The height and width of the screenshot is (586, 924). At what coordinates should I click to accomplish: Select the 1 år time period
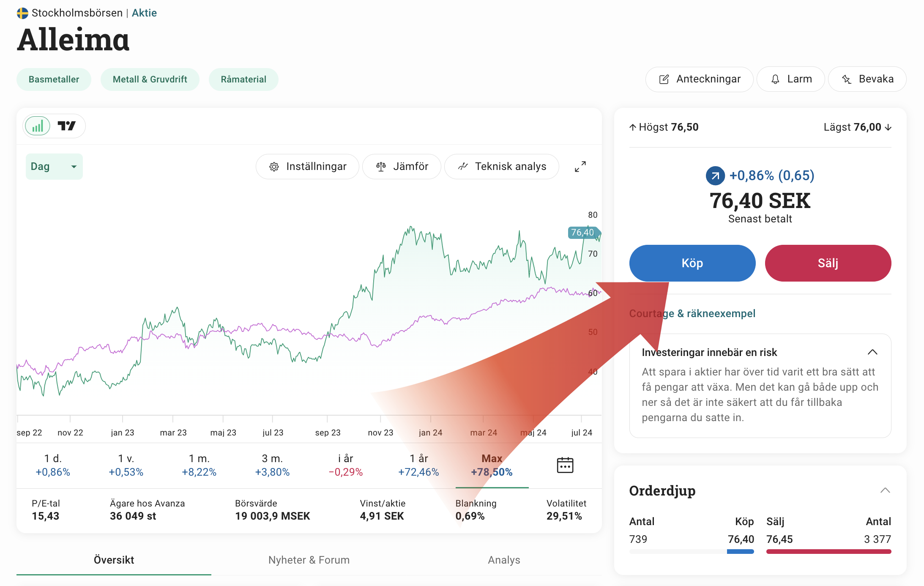coord(418,465)
